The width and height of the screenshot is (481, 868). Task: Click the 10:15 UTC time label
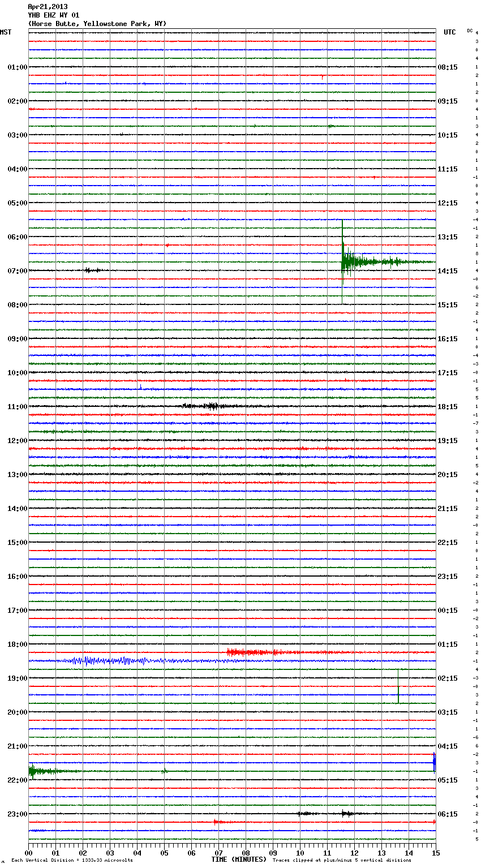click(x=448, y=135)
